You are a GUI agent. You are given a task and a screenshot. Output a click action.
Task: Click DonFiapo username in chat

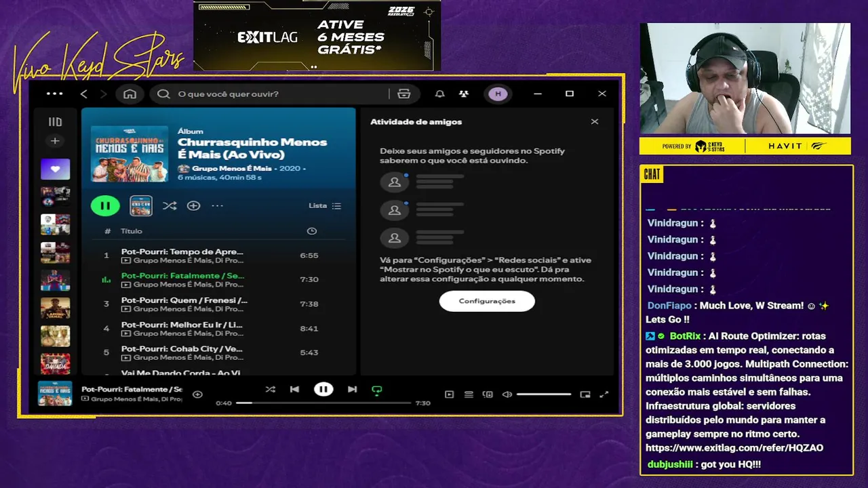point(669,306)
